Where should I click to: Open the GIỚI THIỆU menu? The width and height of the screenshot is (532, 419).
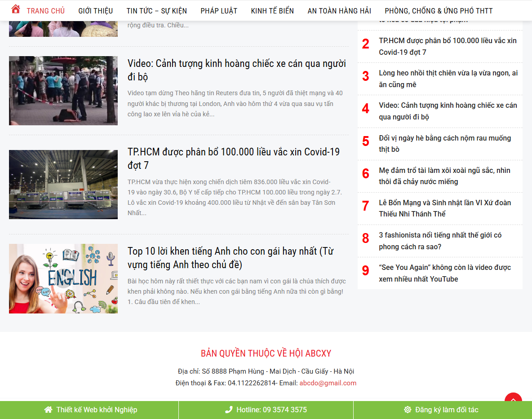coord(95,10)
